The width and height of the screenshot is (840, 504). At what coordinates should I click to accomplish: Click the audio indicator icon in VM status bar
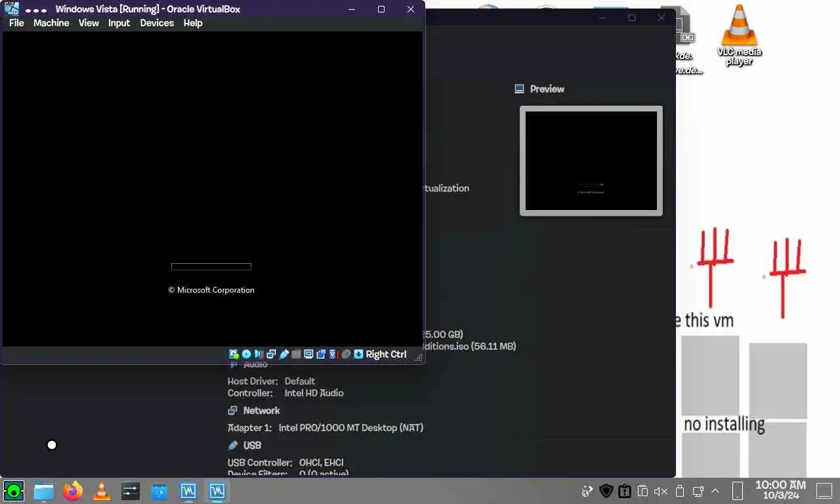coord(259,354)
